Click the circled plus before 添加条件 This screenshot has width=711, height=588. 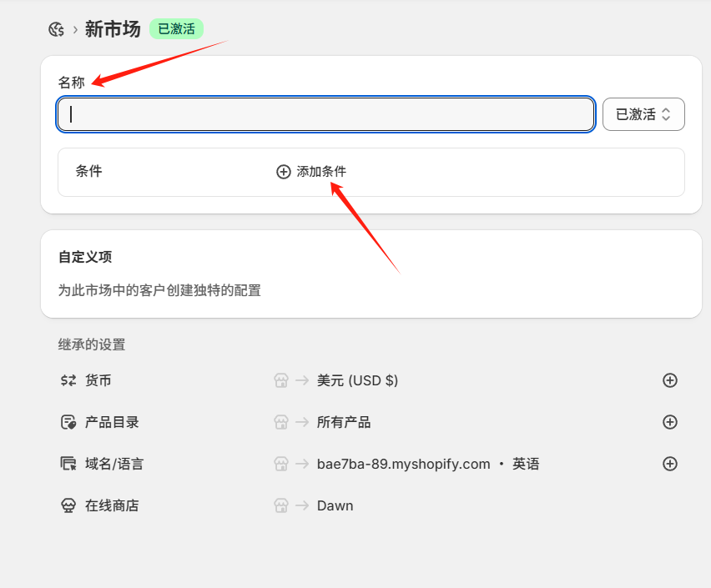tap(282, 171)
